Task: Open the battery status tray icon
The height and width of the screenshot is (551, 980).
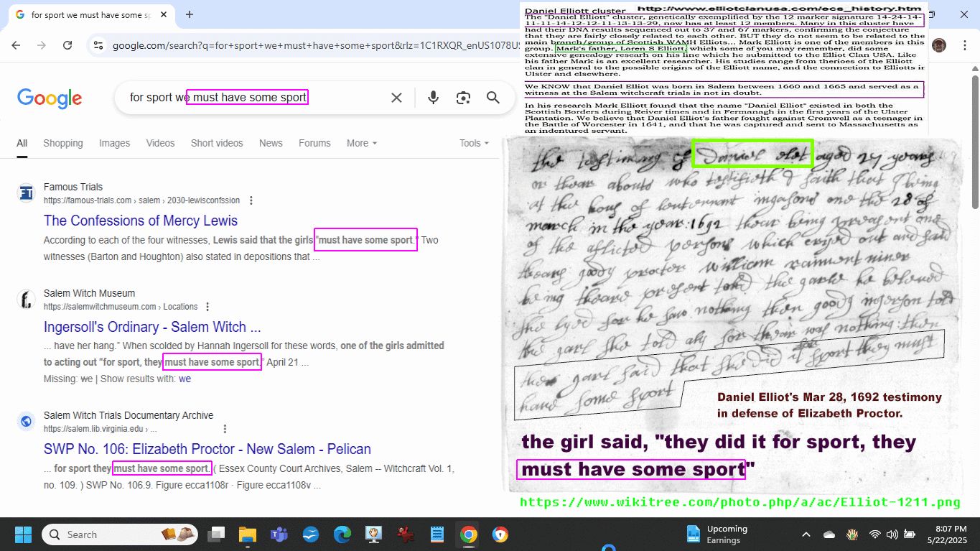Action: (909, 534)
